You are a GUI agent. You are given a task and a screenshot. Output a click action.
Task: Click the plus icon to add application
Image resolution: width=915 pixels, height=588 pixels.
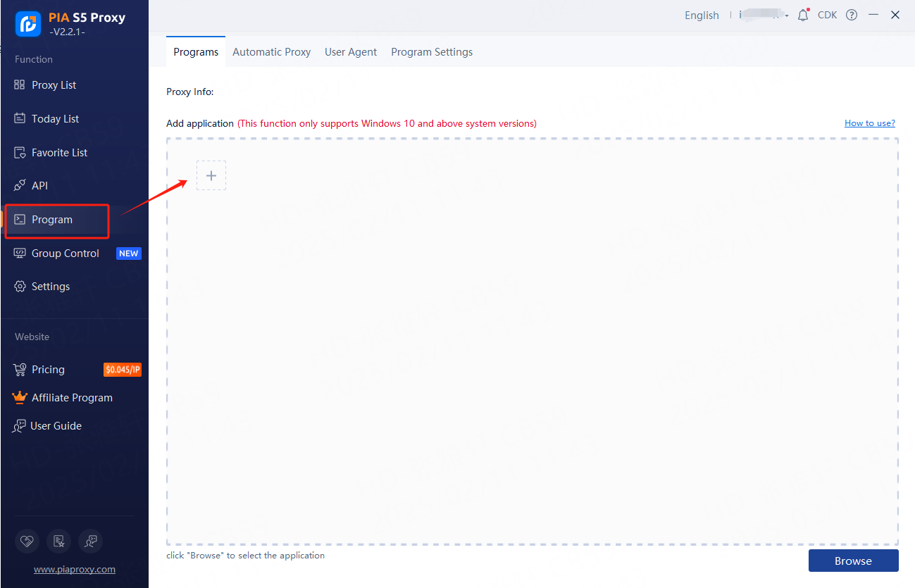211,175
